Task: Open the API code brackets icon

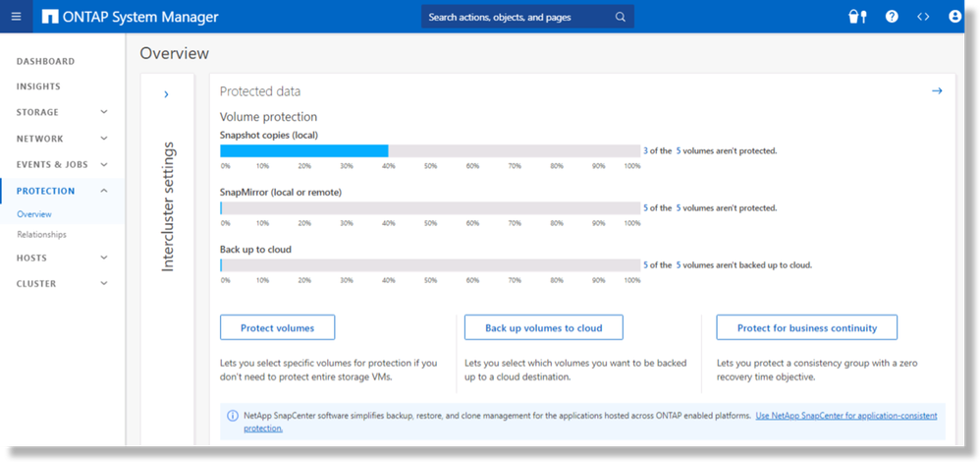Action: (923, 17)
